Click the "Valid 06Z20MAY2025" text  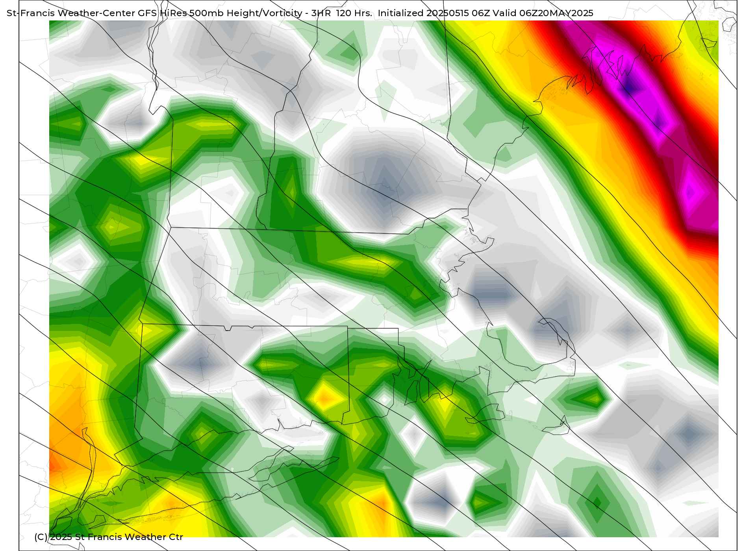(543, 13)
